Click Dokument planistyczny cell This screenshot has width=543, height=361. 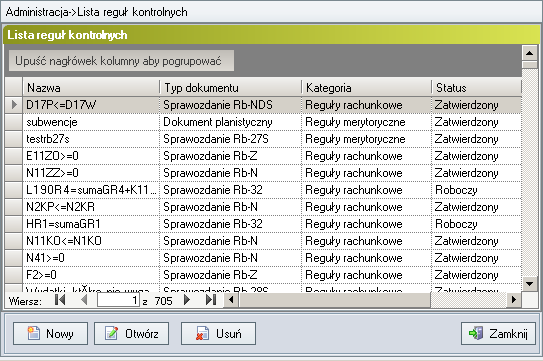click(x=230, y=122)
